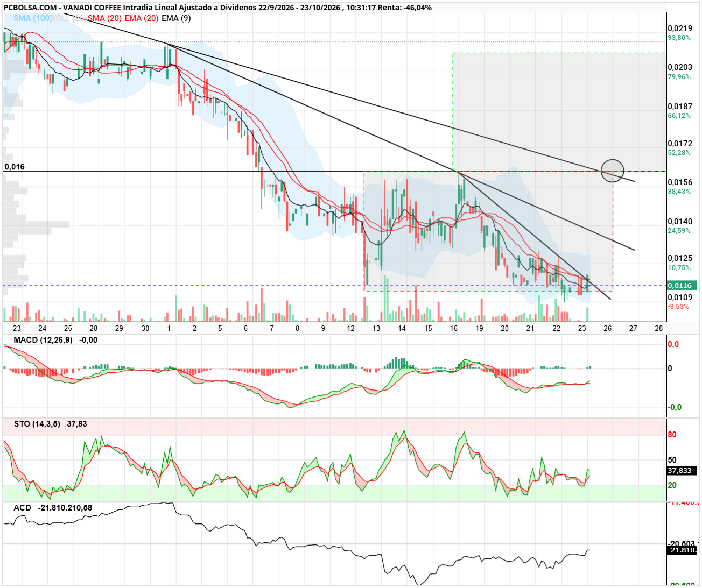This screenshot has width=702, height=588.
Task: Click date 27 on the time axis
Action: click(633, 328)
